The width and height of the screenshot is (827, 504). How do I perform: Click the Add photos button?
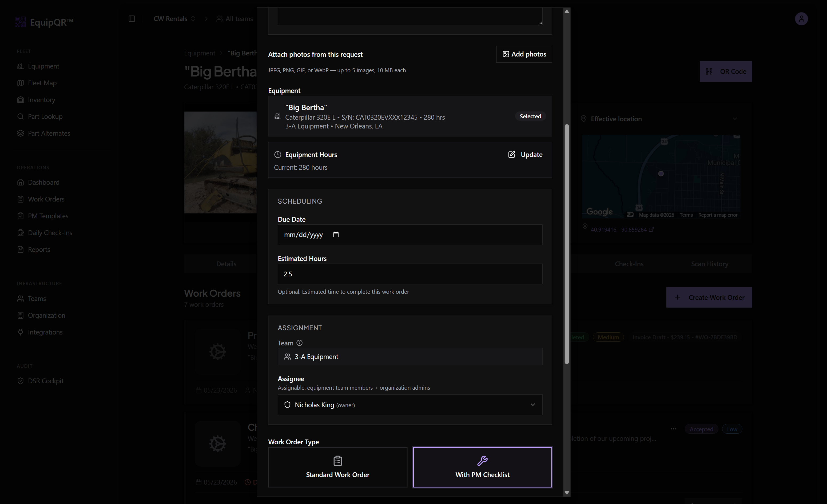tap(524, 54)
